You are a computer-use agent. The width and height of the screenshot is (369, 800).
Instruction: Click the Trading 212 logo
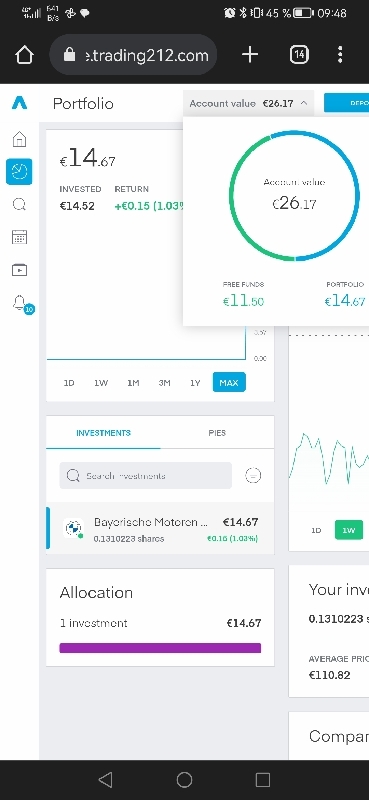[x=19, y=103]
